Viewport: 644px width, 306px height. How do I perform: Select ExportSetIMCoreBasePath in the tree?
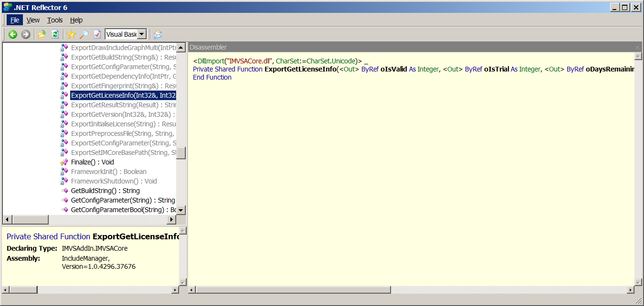click(x=124, y=153)
